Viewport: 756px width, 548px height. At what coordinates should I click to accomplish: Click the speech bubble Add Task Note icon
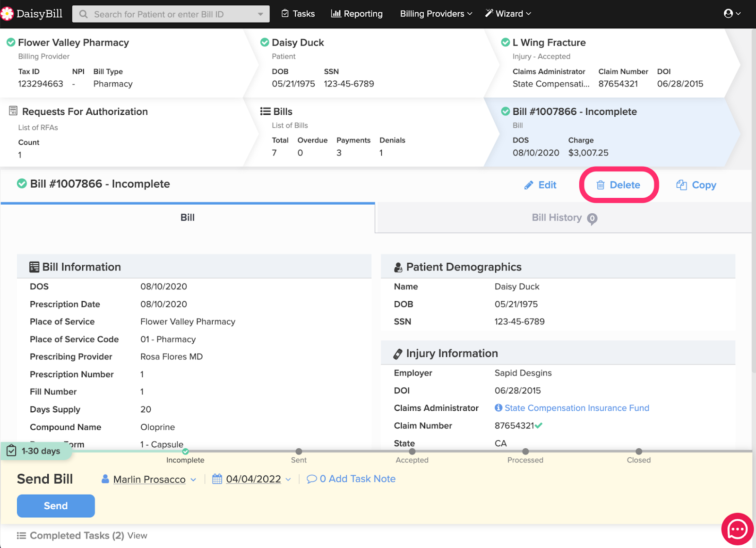[312, 479]
